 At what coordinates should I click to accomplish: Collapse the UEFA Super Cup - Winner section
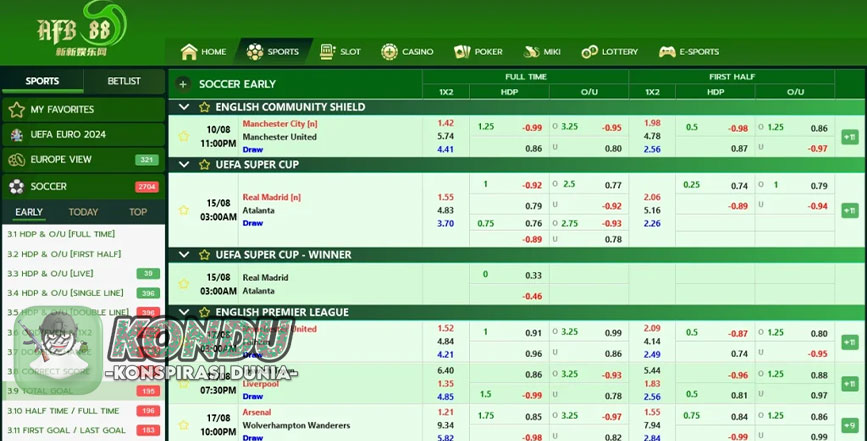(184, 255)
